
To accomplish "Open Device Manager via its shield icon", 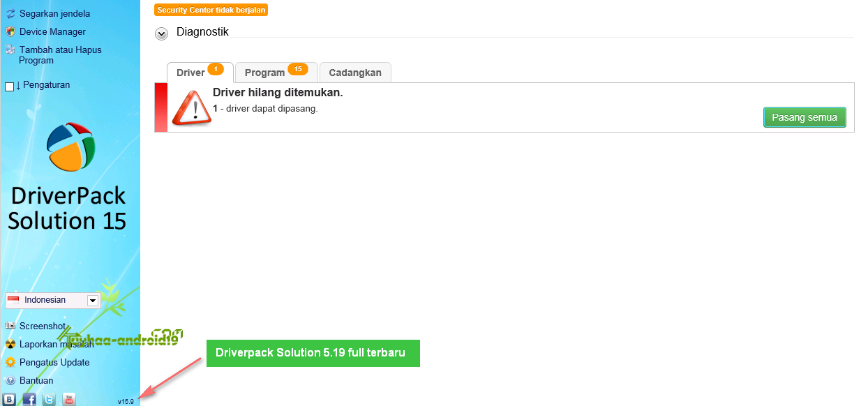I will coord(9,31).
